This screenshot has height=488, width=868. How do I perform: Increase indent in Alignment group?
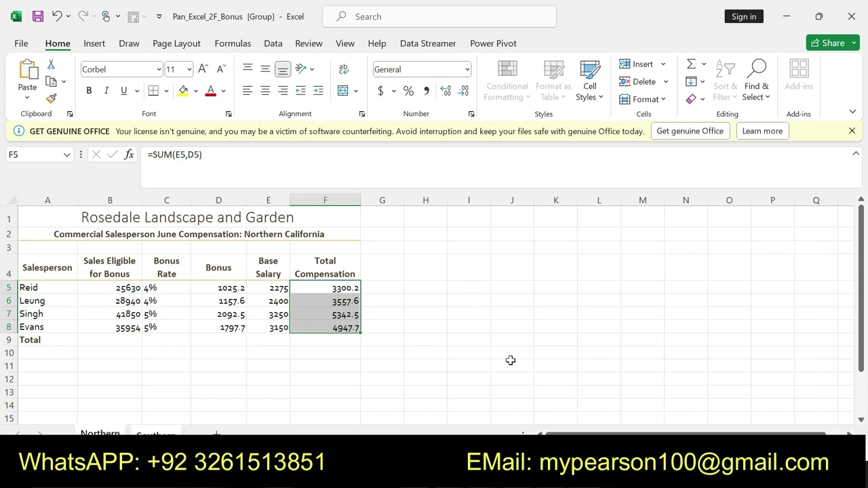click(318, 90)
